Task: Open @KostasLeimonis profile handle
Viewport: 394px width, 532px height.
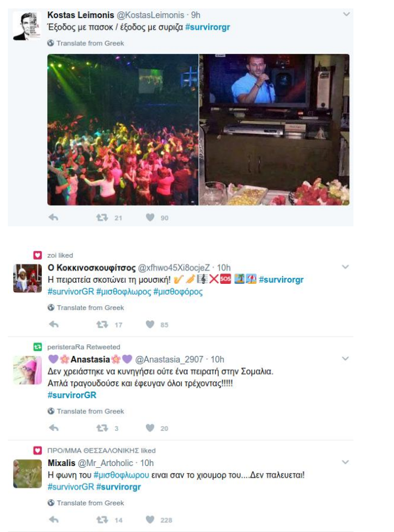Action: pyautogui.click(x=150, y=15)
